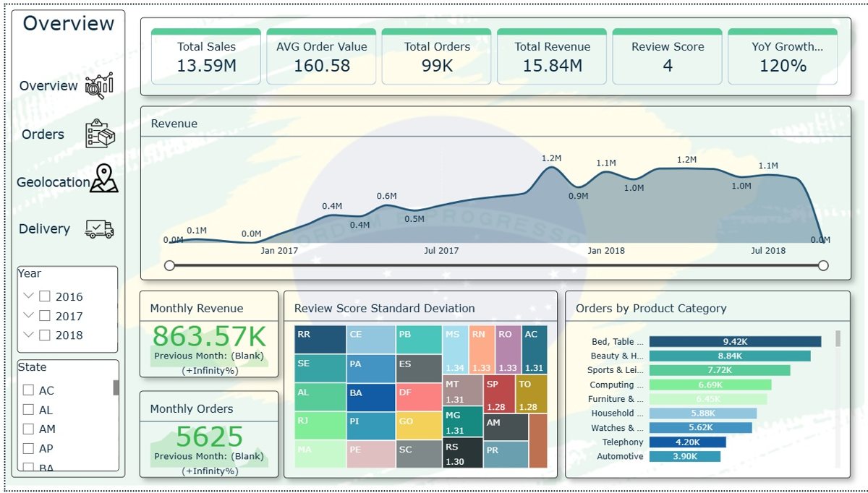Screen dimensions: 868x493
Task: Select the Review Score card
Action: [x=668, y=57]
